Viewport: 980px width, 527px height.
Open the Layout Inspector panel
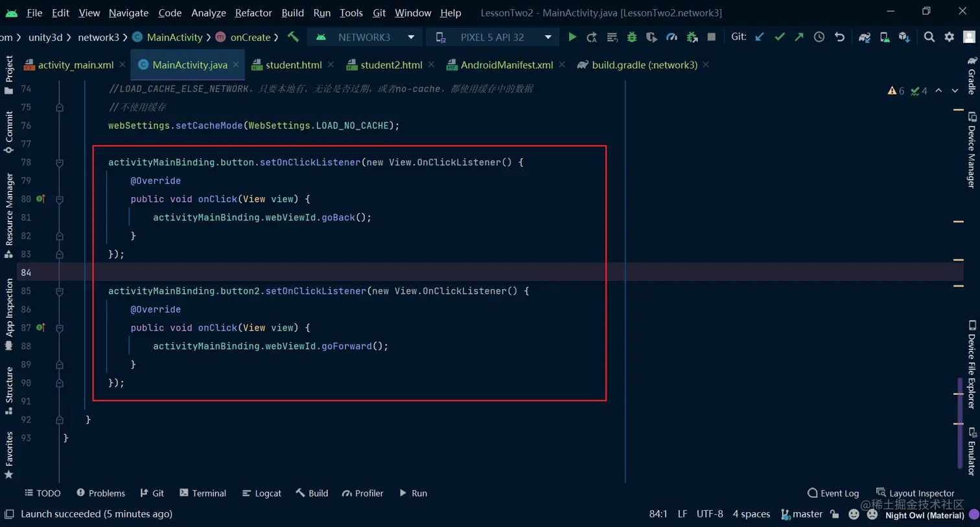pyautogui.click(x=915, y=493)
